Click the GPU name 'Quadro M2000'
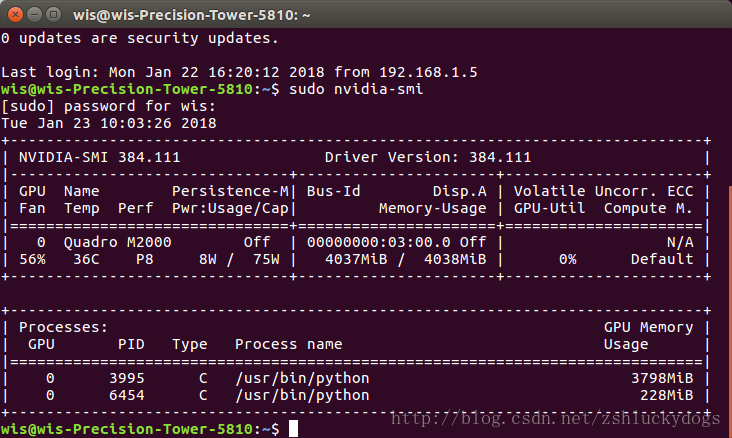 coord(118,242)
